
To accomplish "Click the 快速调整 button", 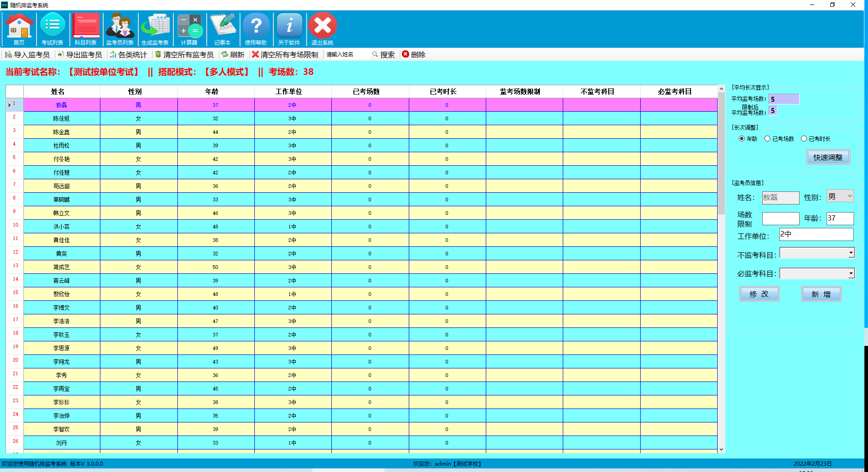I will tap(828, 157).
